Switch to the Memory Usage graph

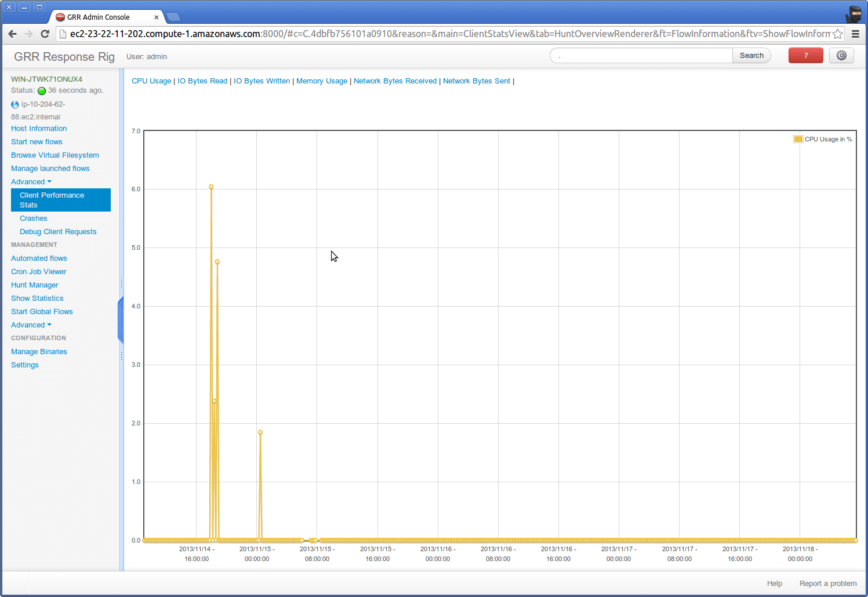(322, 81)
